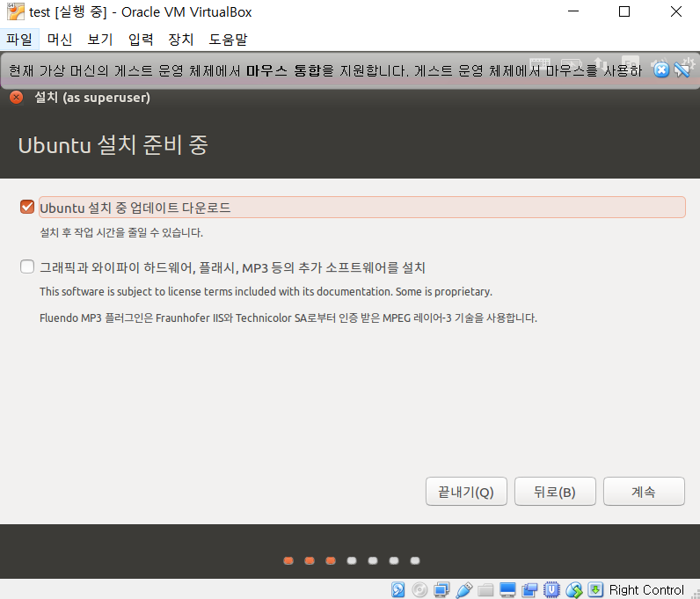Close the Ubuntu installer with red X
700x599 pixels.
tap(17, 97)
